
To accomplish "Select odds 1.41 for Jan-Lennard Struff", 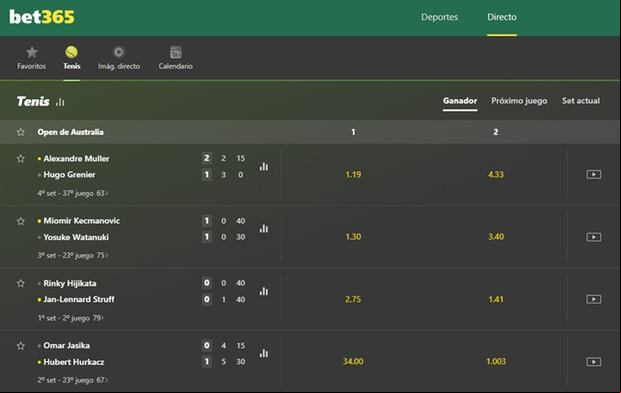I will pyautogui.click(x=496, y=300).
